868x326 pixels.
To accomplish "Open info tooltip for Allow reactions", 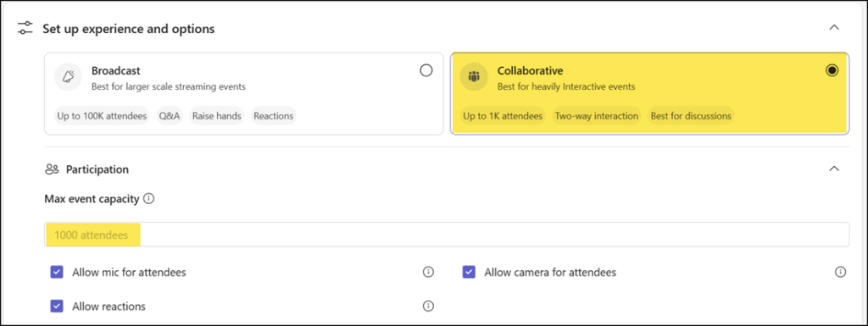I will pyautogui.click(x=428, y=306).
